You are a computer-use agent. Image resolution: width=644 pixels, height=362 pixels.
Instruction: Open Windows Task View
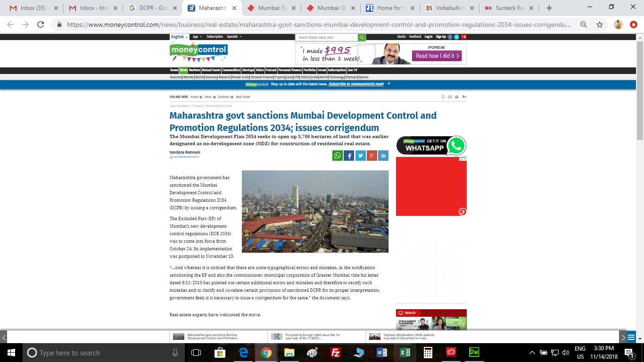click(x=197, y=353)
